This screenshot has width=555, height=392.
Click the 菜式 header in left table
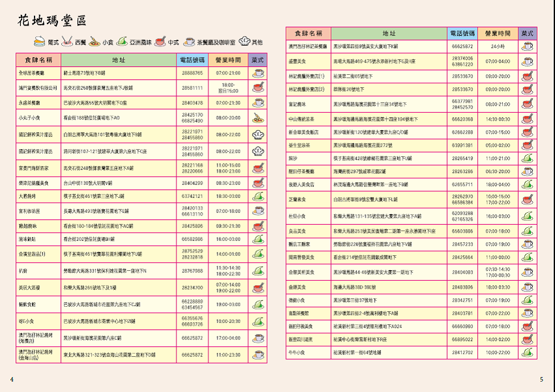[258, 59]
